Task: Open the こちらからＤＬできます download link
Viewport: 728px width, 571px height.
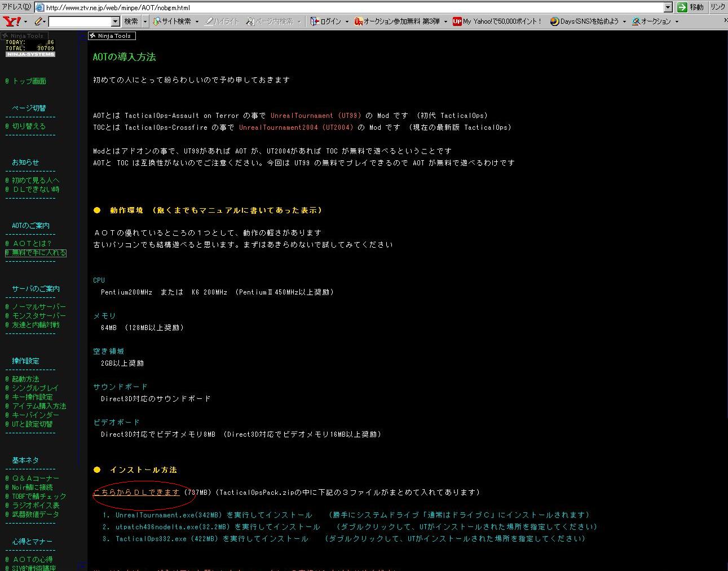Action: pos(136,493)
